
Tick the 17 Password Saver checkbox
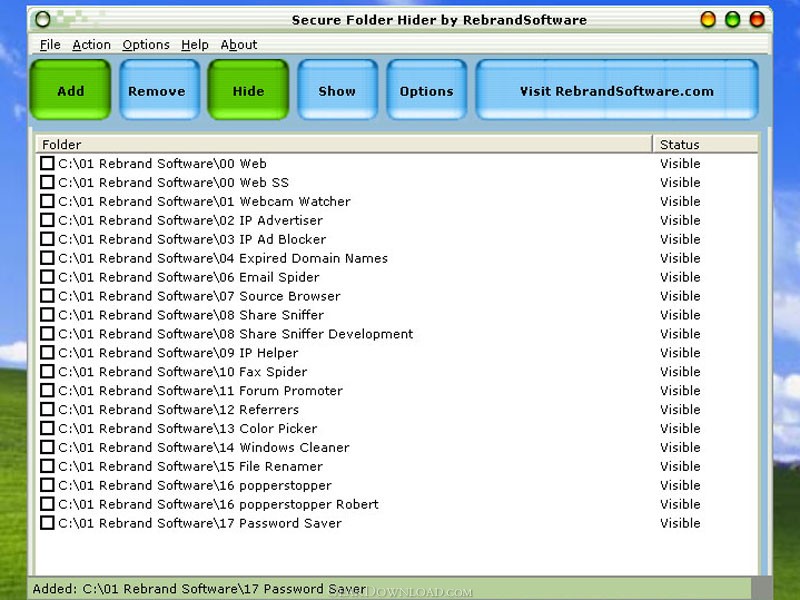click(x=47, y=522)
